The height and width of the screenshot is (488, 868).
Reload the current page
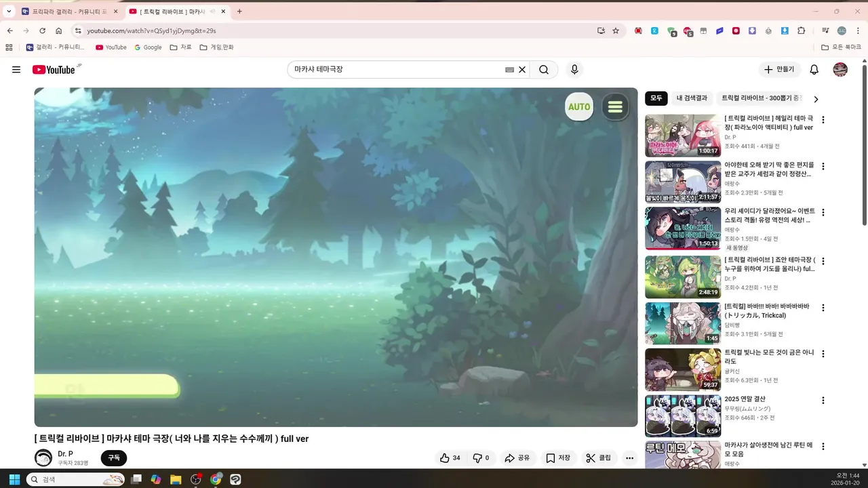[42, 30]
